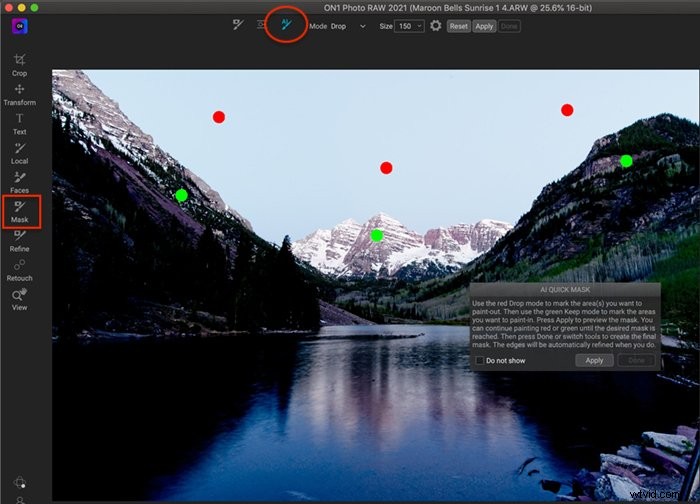Select the Retouch tool
Viewport: 700px width, 504px height.
pos(19,271)
